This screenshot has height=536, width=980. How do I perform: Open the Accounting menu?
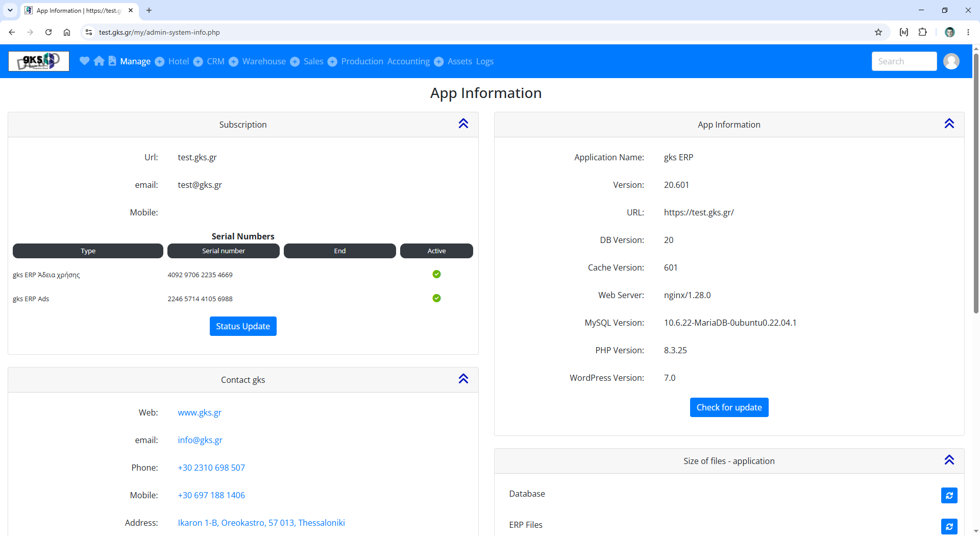tap(408, 61)
